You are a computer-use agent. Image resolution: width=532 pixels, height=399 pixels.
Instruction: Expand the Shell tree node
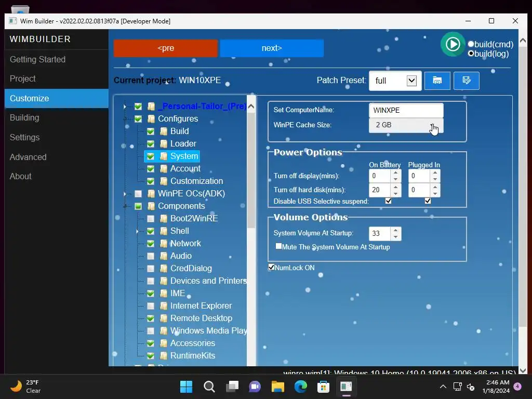pyautogui.click(x=137, y=231)
